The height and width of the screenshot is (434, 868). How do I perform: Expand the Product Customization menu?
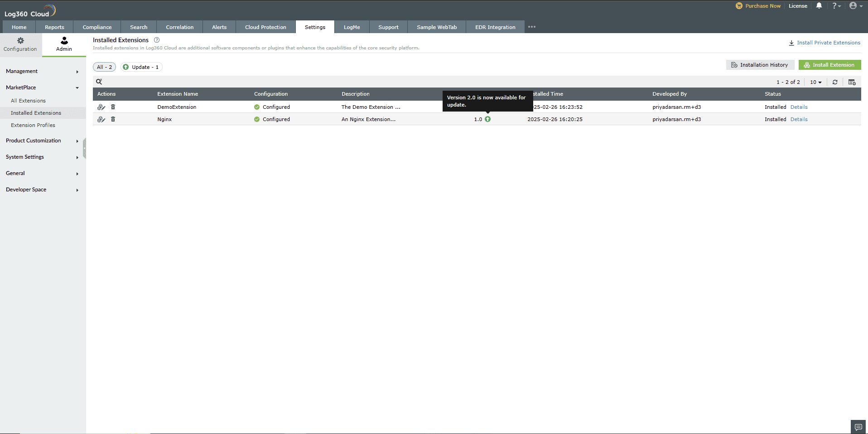pos(43,141)
